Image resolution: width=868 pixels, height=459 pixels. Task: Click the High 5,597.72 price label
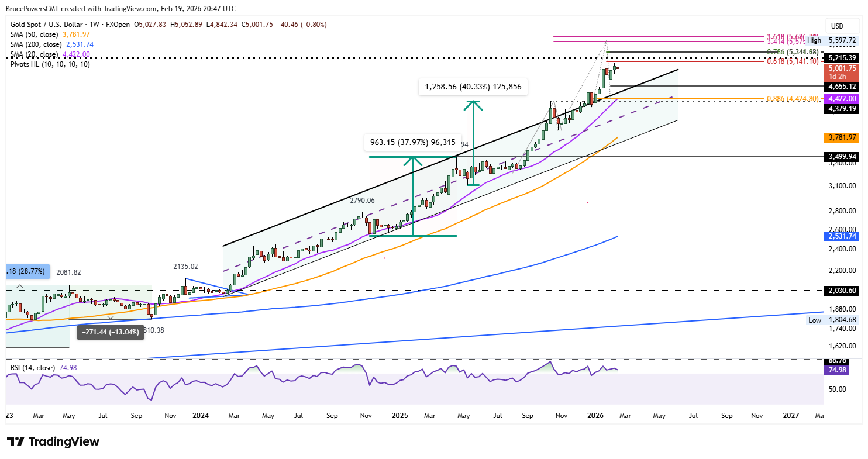point(832,40)
